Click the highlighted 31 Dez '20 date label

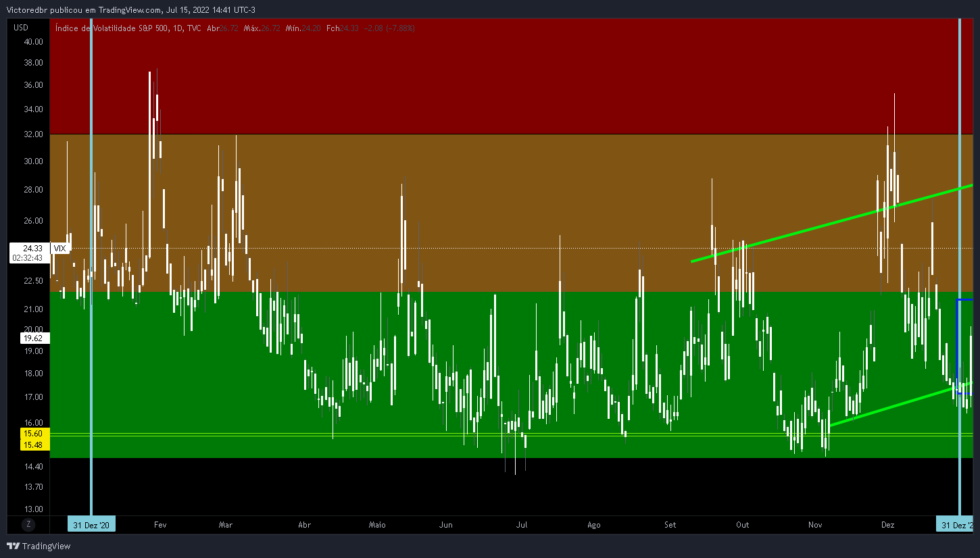(92, 525)
